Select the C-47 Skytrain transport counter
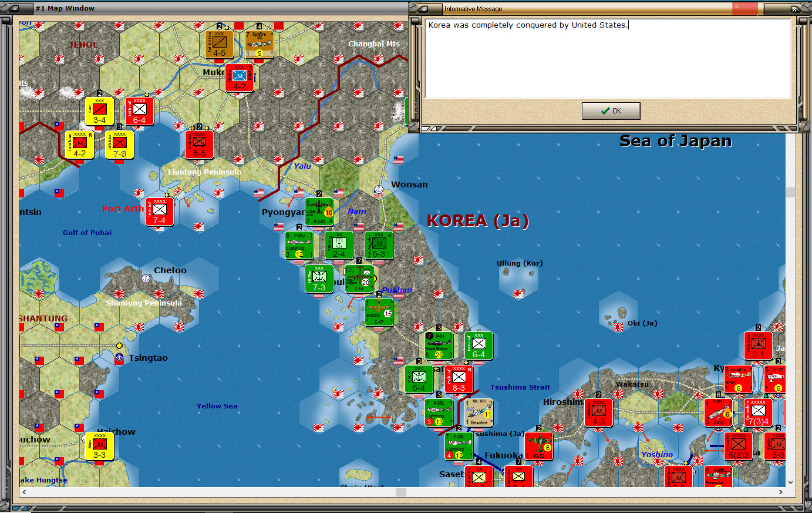 click(379, 312)
